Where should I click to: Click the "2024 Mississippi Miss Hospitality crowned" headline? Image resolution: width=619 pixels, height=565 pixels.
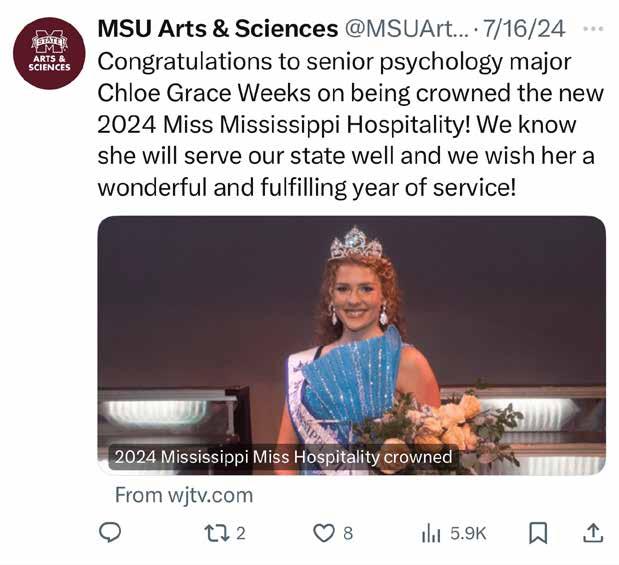click(x=283, y=458)
